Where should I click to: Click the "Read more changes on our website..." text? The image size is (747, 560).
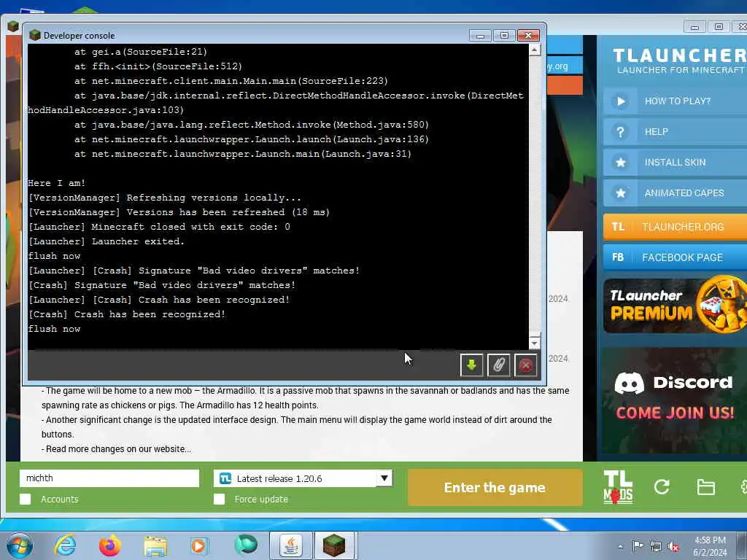pyautogui.click(x=119, y=449)
